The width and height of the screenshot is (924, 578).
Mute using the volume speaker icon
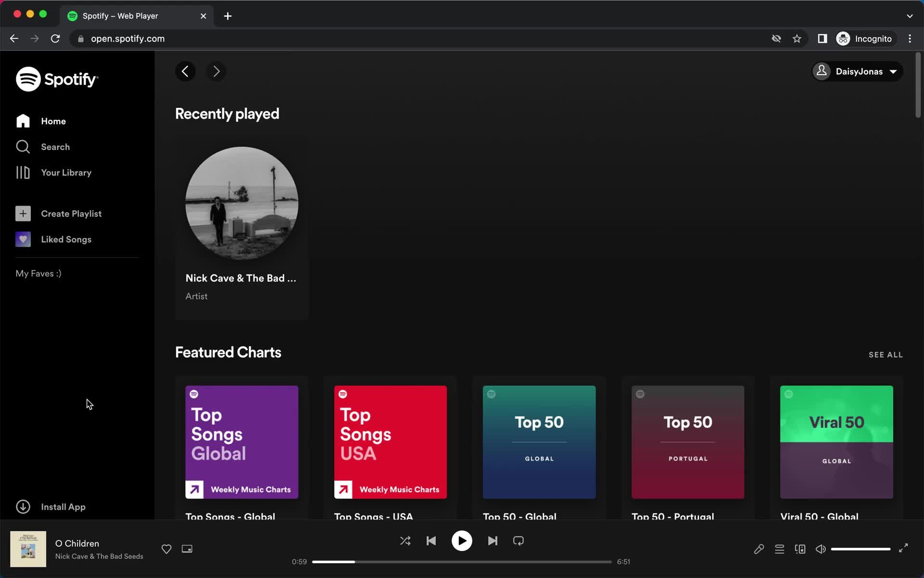(x=821, y=549)
